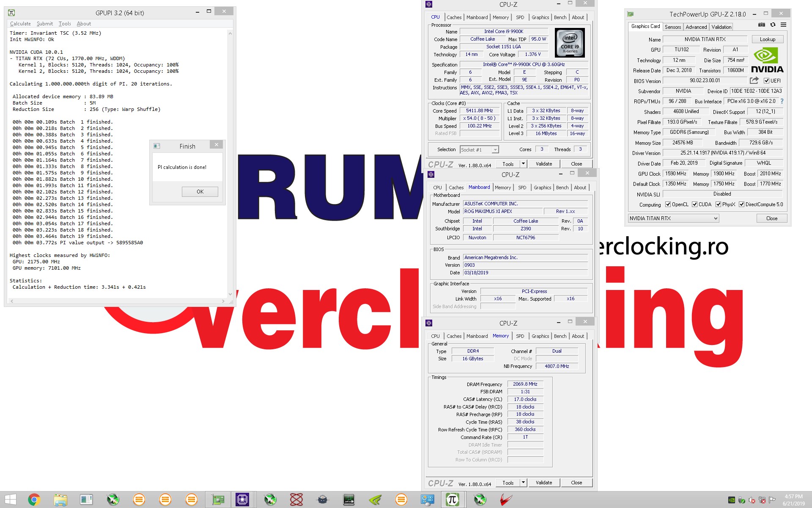Click the GPUPI pi icon in its title bar

tap(11, 13)
